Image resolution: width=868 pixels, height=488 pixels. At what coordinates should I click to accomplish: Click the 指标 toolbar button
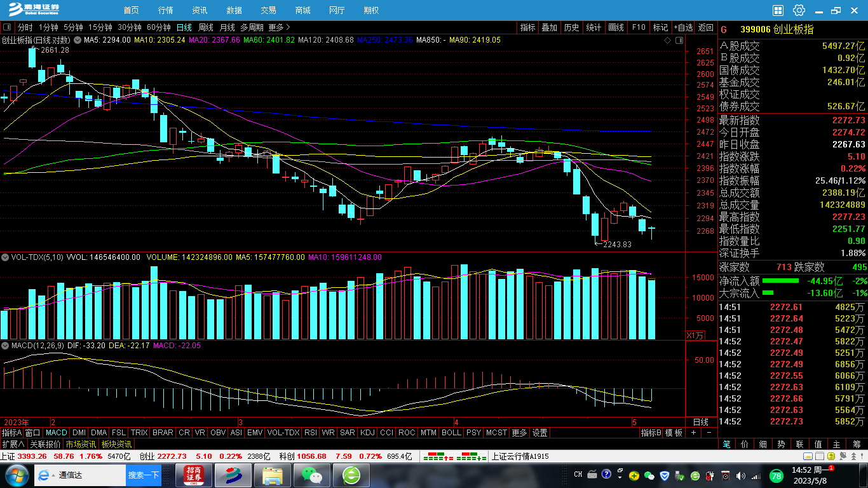click(x=528, y=27)
